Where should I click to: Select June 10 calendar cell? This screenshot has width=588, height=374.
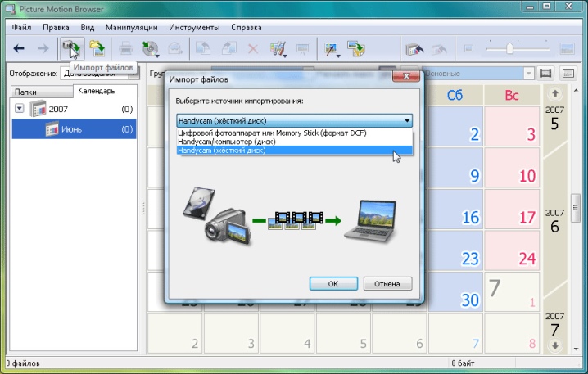512,168
